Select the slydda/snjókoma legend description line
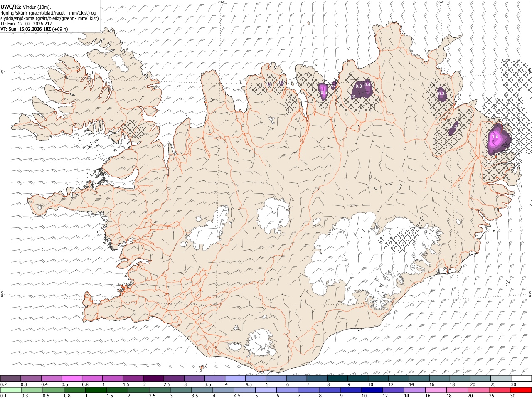Image resolution: width=532 pixels, height=399 pixels. tap(49, 18)
